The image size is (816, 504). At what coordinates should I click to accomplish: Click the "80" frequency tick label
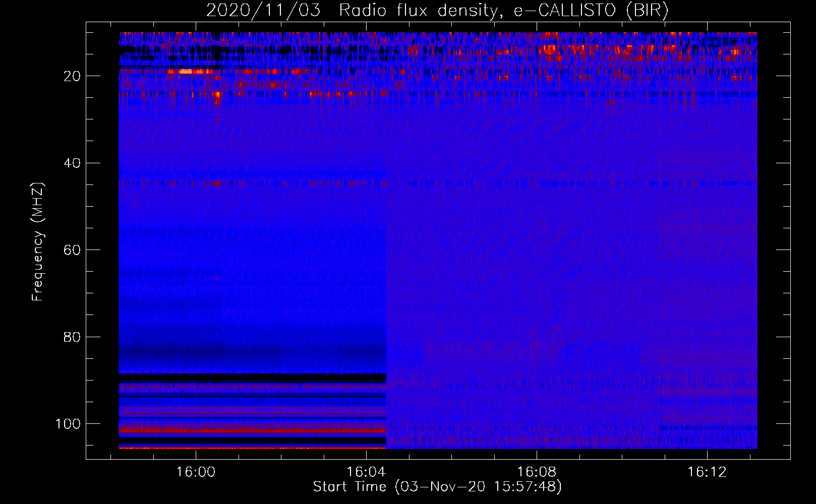click(x=72, y=337)
